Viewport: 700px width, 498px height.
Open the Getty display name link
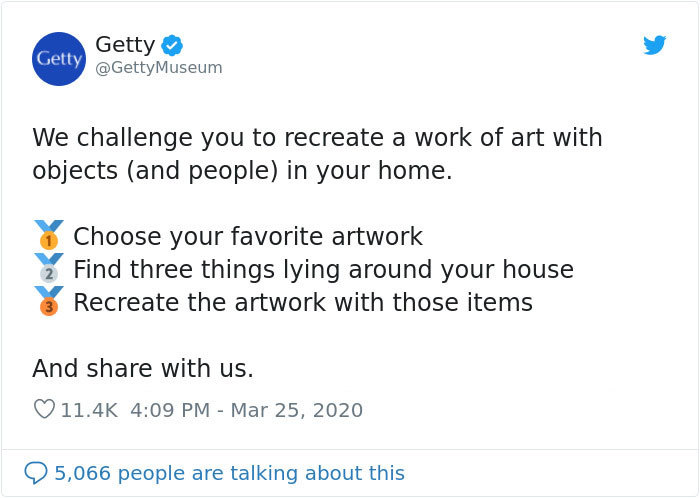pyautogui.click(x=125, y=45)
